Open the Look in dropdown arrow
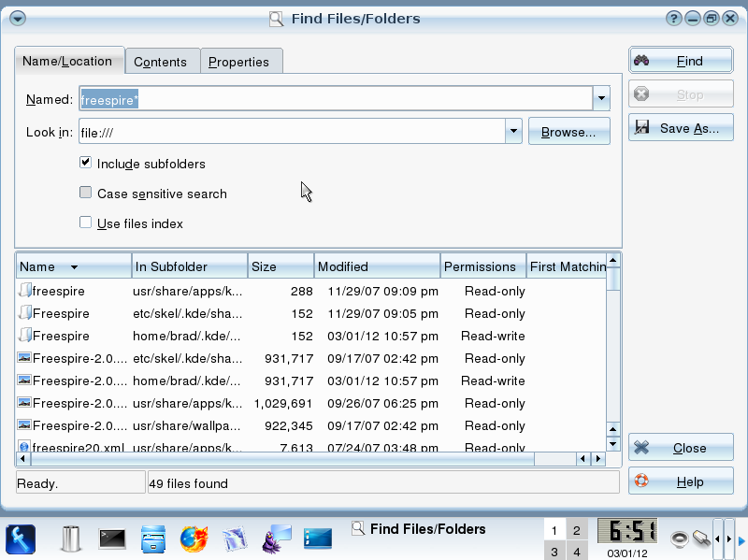The image size is (748, 560). [x=513, y=131]
